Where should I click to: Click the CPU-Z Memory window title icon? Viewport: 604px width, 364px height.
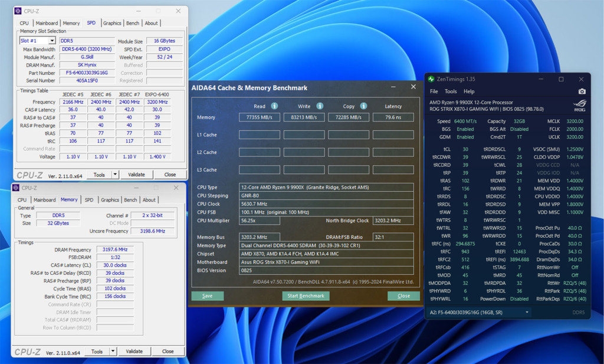click(16, 188)
